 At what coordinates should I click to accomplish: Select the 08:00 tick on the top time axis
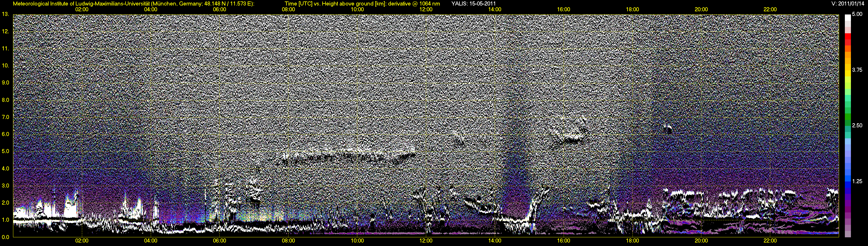[x=288, y=10]
